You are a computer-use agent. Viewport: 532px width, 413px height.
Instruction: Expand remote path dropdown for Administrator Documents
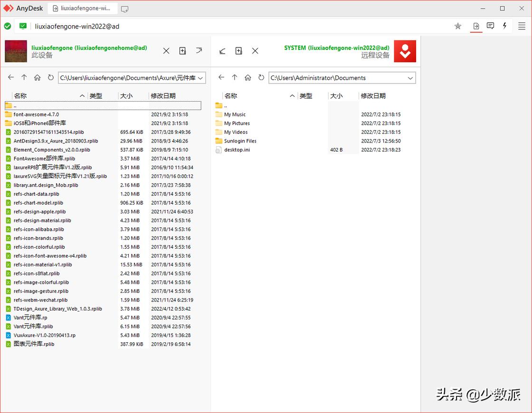(410, 78)
